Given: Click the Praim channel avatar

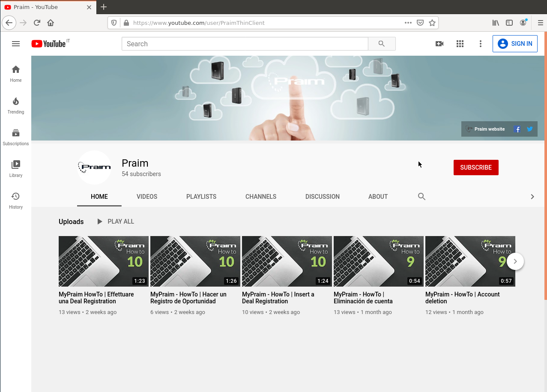Looking at the screenshot, I should 94,167.
